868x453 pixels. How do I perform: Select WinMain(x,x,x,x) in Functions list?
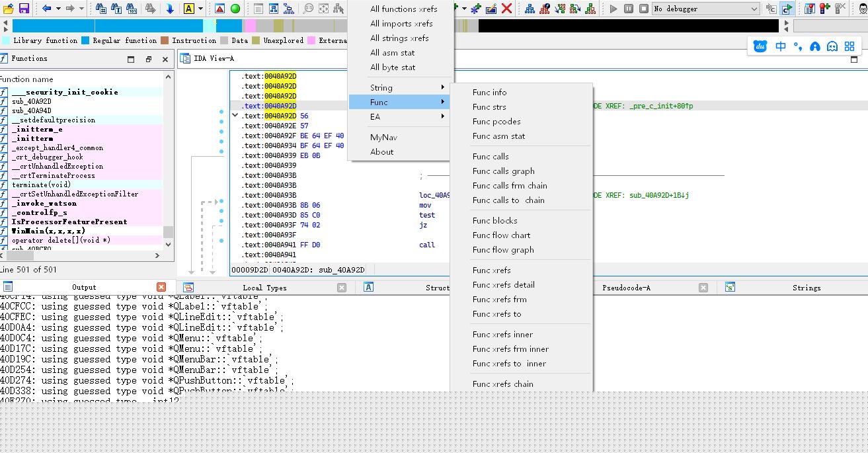[48, 231]
